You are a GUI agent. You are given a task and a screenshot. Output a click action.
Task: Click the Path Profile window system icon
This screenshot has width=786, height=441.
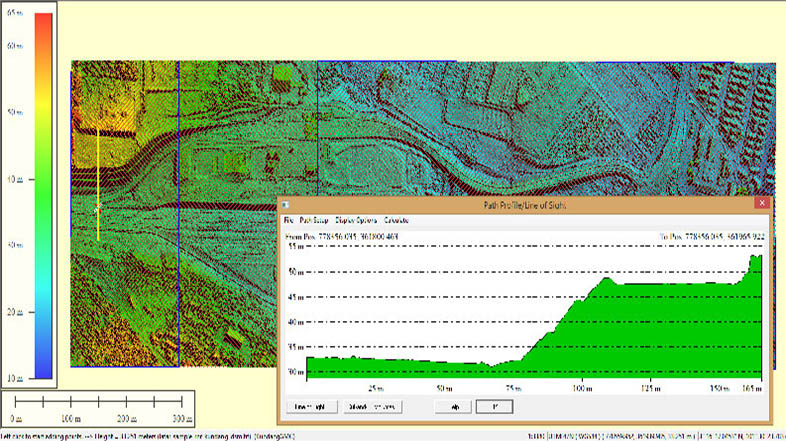pyautogui.click(x=287, y=204)
